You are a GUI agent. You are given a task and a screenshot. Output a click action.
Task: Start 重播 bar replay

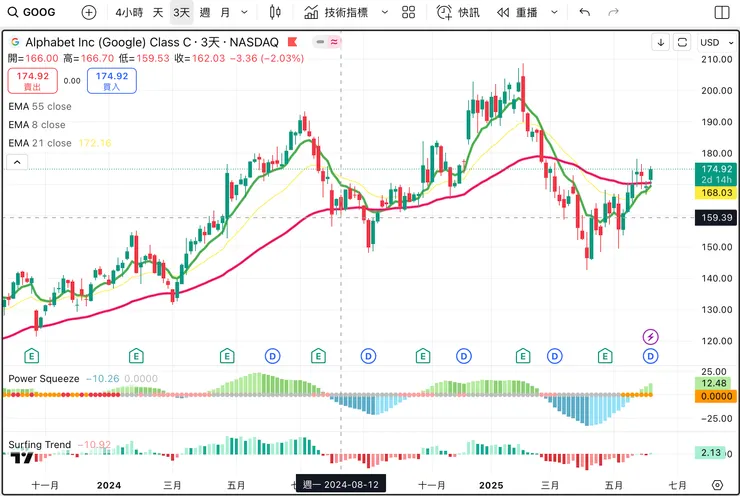517,12
